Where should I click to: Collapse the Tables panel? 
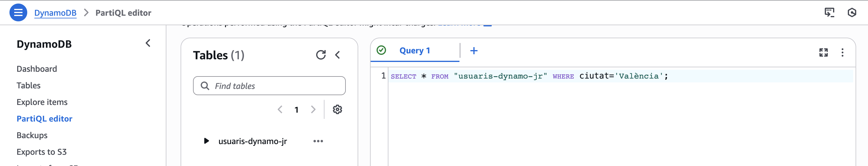click(337, 55)
